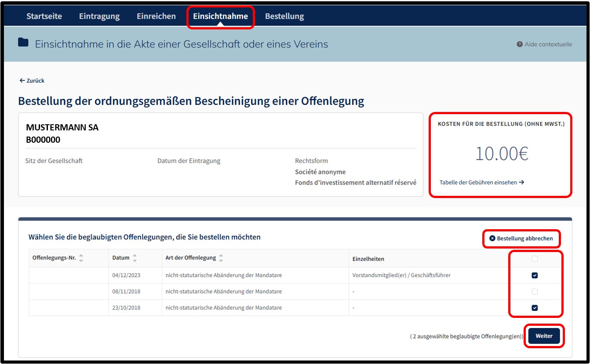Click the X icon in Bestellung abbrechen
Image resolution: width=590 pixels, height=364 pixels.
(x=492, y=238)
